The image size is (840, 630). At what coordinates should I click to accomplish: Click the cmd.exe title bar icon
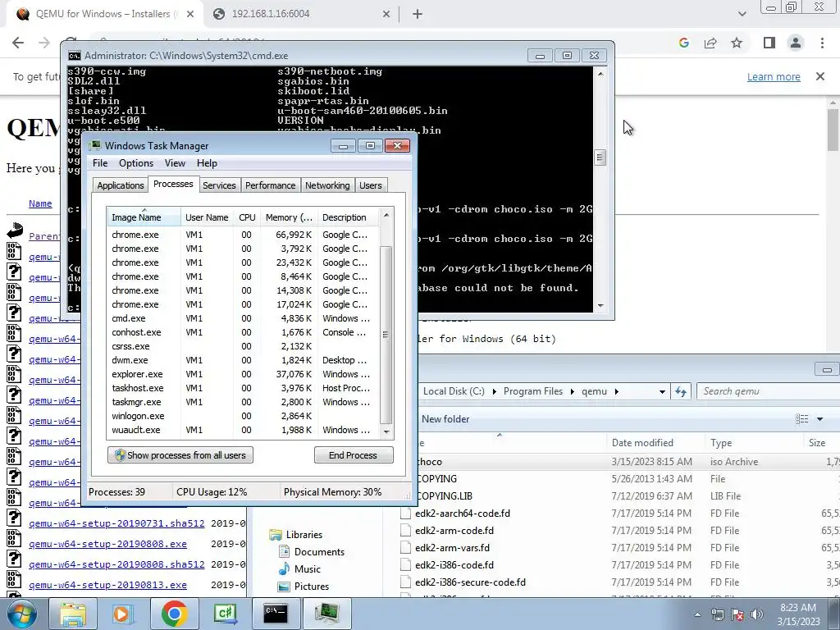(75, 56)
